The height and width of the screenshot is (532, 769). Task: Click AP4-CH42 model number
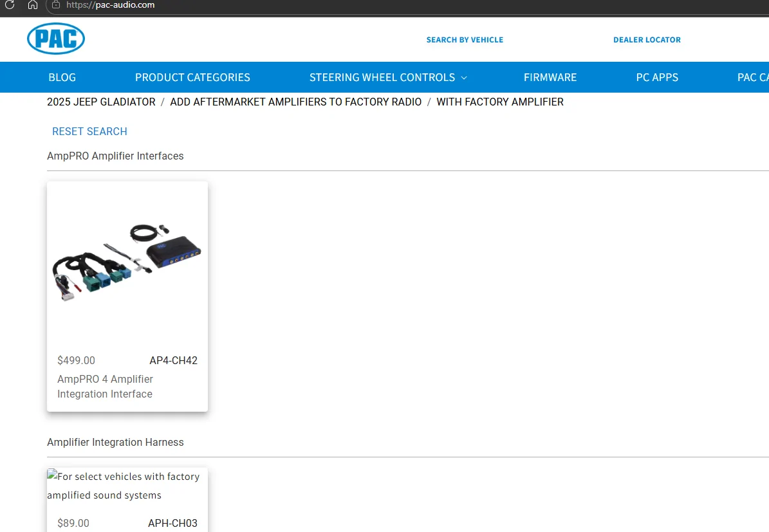point(174,360)
